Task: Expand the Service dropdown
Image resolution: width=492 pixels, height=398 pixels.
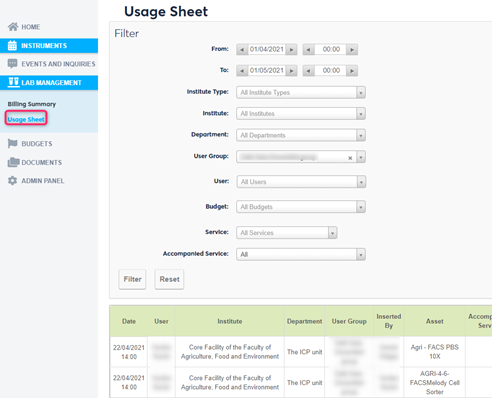Action: pos(332,233)
